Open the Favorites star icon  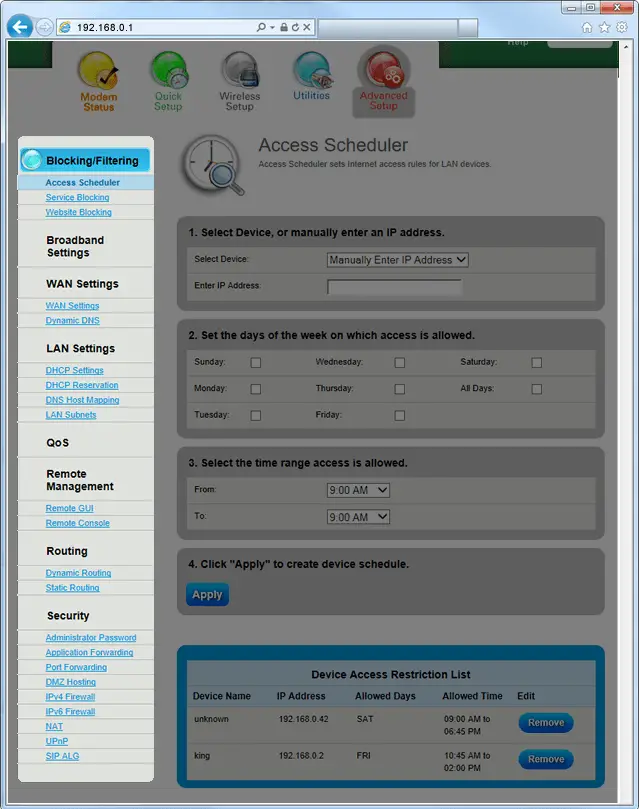click(x=604, y=27)
